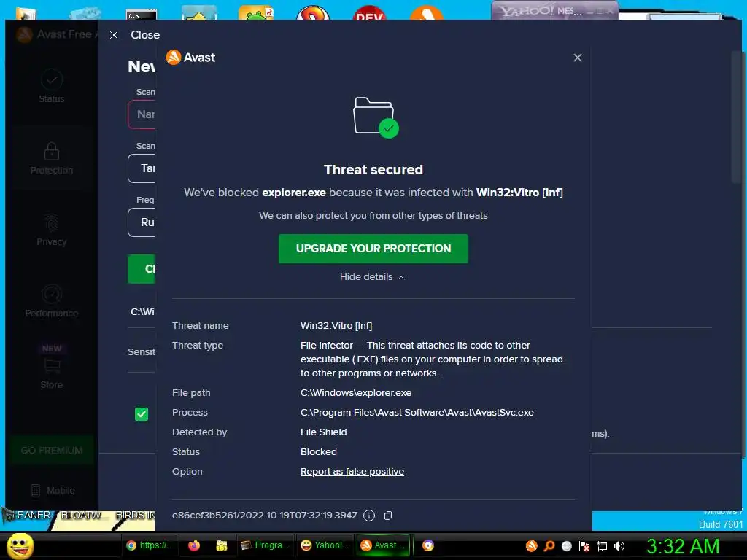Click the green create button in scan panel
747x560 pixels.
pos(142,269)
